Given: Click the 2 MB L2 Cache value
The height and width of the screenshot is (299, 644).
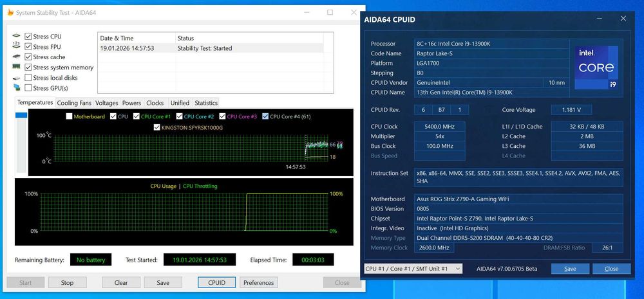Looking at the screenshot, I should pyautogui.click(x=587, y=136).
